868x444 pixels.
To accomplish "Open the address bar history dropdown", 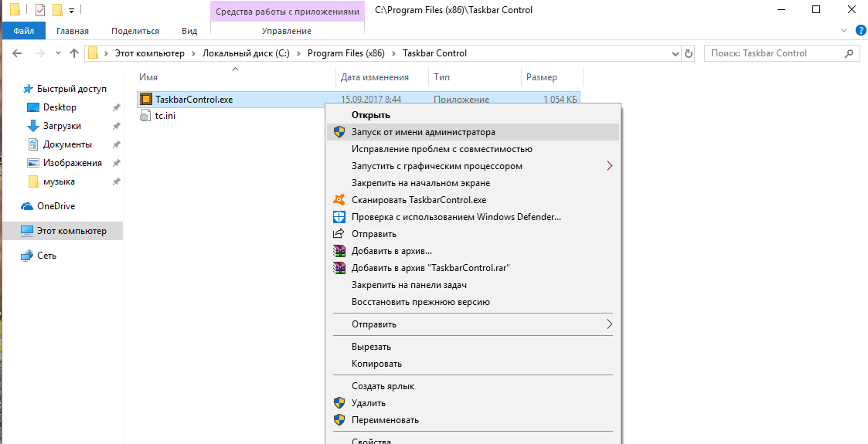I will point(676,53).
